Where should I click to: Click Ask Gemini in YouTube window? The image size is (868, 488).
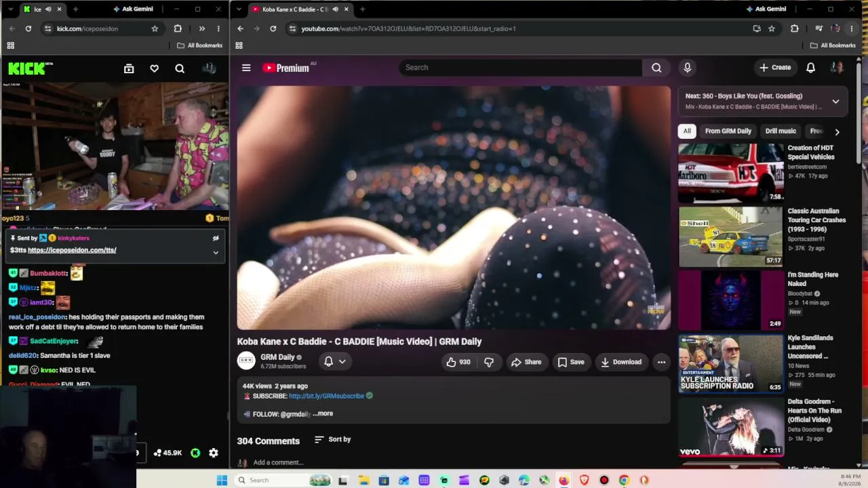point(766,9)
